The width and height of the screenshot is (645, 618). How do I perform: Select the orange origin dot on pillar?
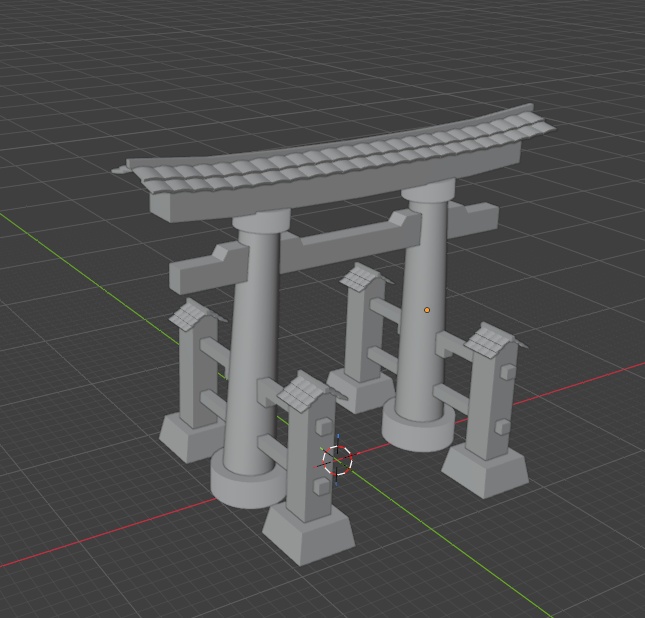coord(427,310)
